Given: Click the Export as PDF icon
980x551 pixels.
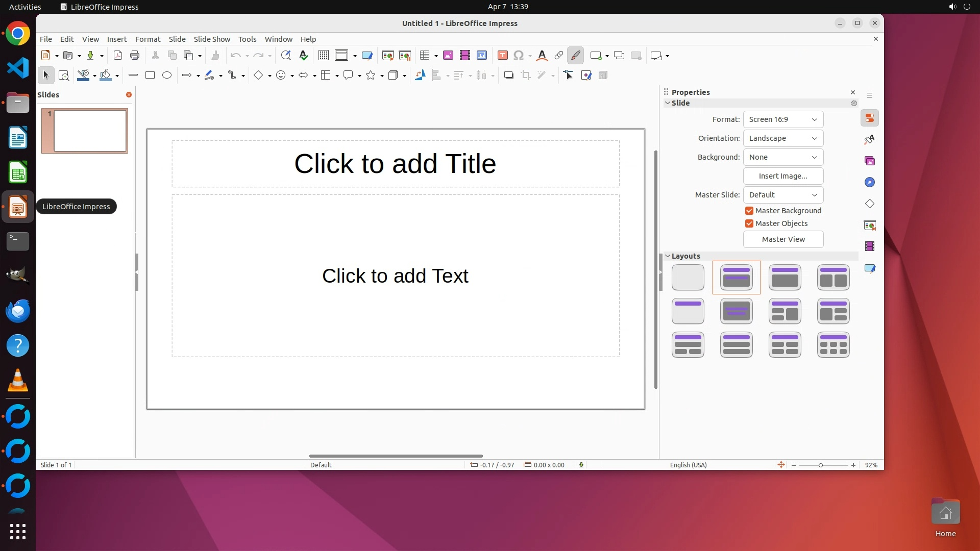Looking at the screenshot, I should 118,56.
